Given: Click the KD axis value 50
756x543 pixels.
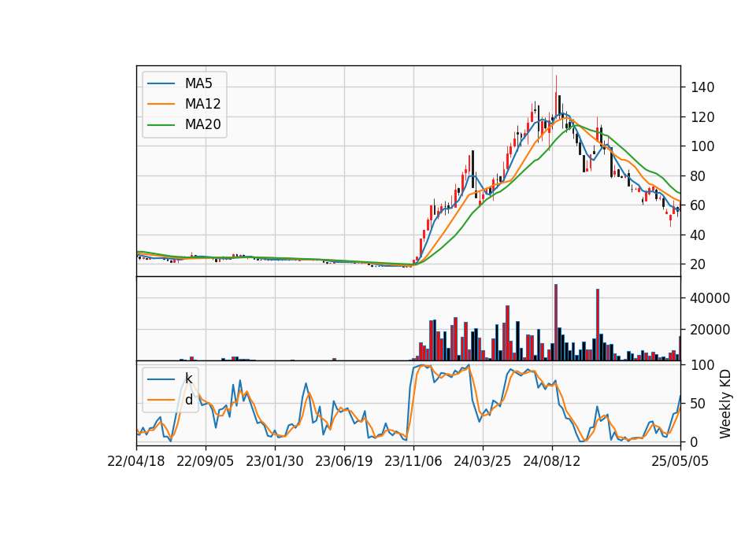Looking at the screenshot, I should pyautogui.click(x=699, y=404).
